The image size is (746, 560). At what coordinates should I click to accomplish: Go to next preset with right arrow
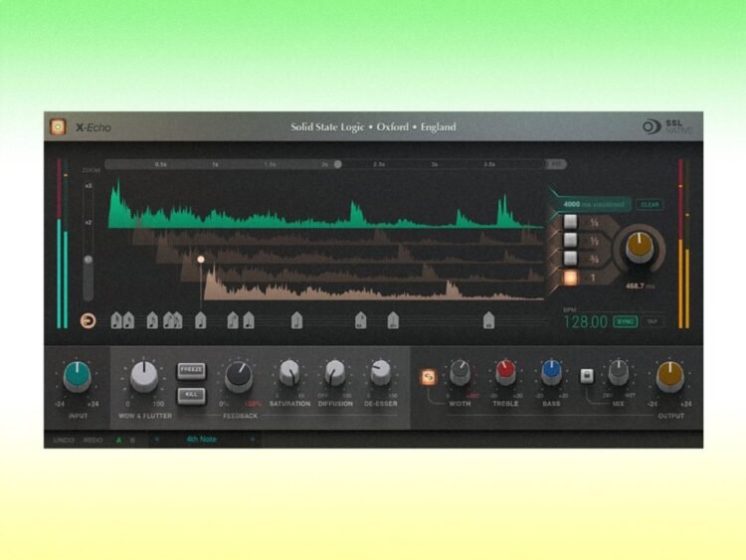[x=253, y=440]
